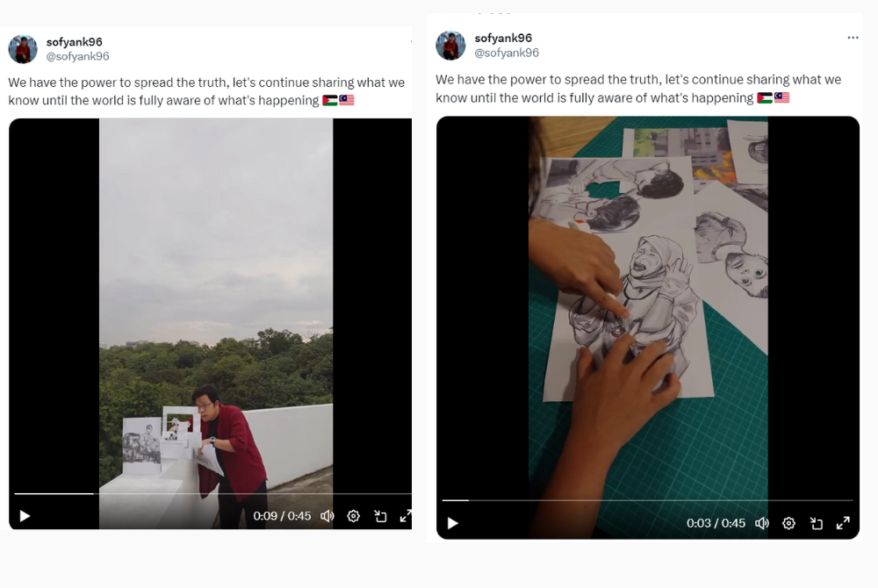The image size is (878, 588).
Task: Play the right tweet's video
Action: 453,523
